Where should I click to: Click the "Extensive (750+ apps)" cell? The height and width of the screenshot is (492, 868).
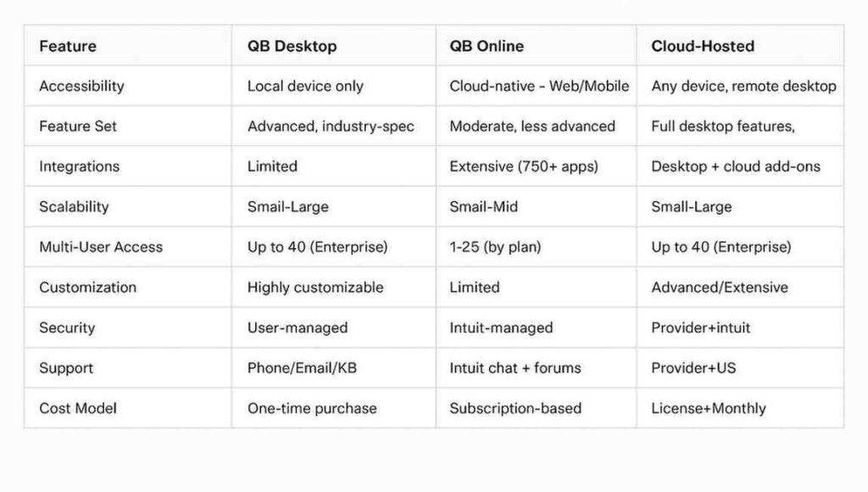pyautogui.click(x=524, y=166)
